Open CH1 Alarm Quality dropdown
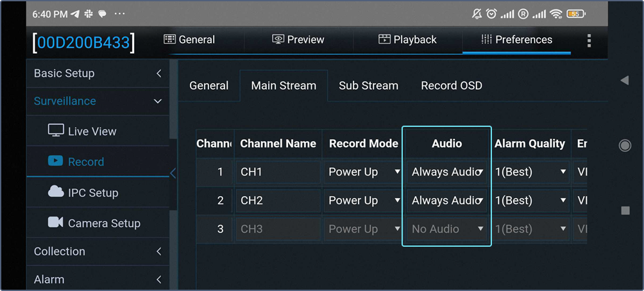644x291 pixels. pos(530,172)
